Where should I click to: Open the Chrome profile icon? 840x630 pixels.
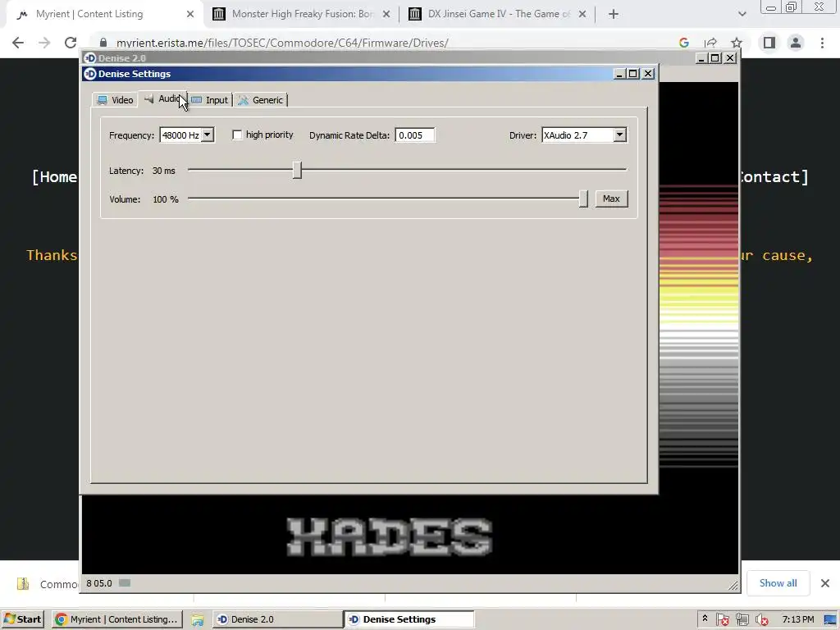point(796,43)
